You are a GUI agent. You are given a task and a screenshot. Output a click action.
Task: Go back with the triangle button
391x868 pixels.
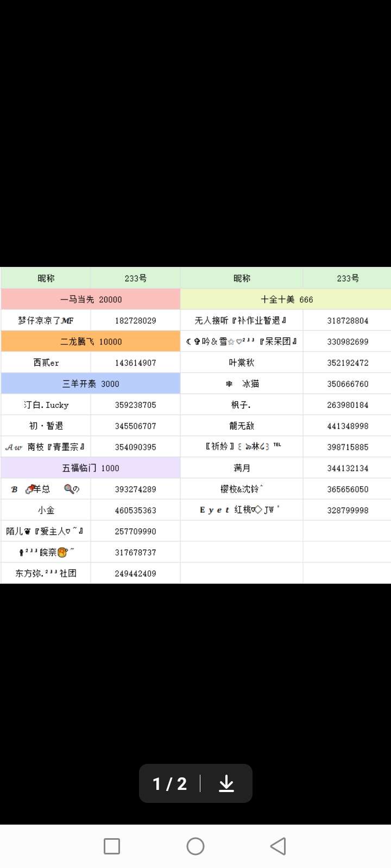coord(278,846)
